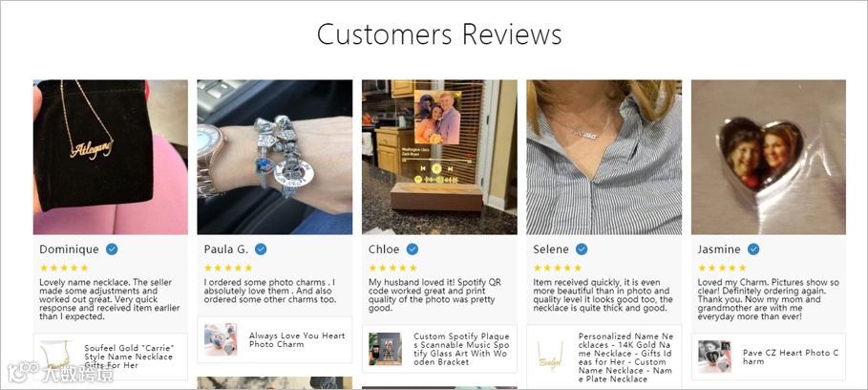
Task: Click the verified checkmark beside Paula G.
Action: [261, 249]
